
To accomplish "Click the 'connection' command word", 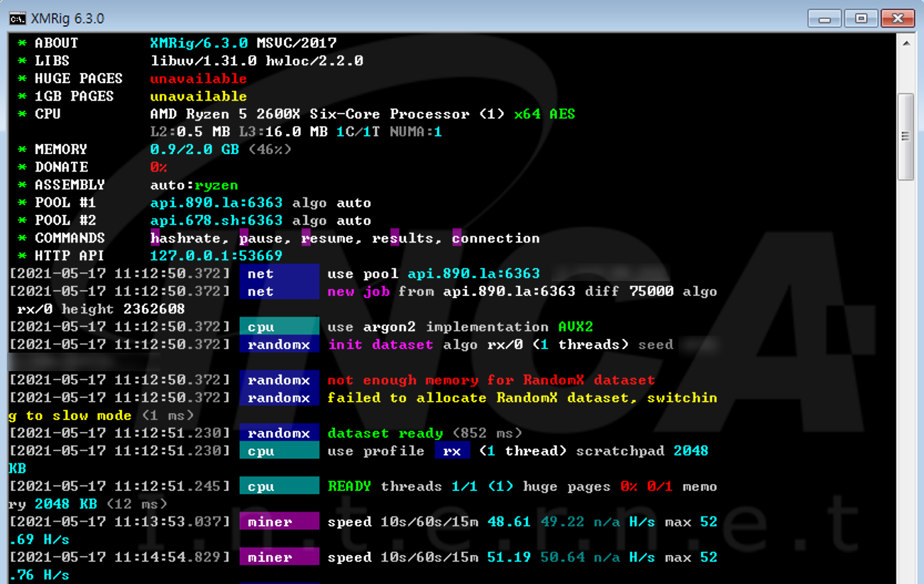I will coord(496,238).
